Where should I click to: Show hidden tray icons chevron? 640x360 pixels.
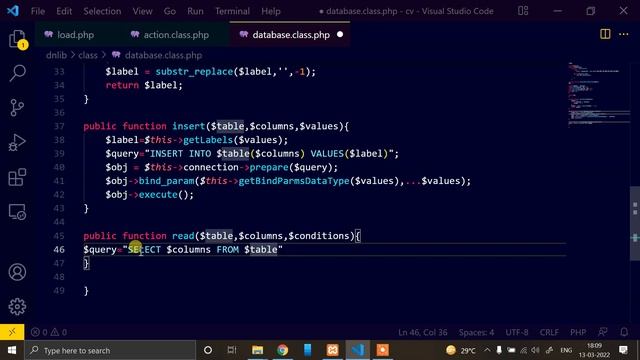(487, 350)
